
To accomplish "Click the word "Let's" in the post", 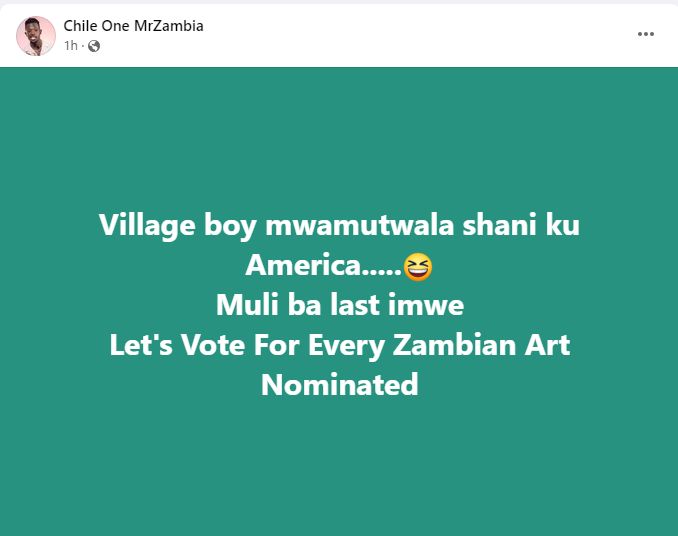I will click(x=141, y=345).
